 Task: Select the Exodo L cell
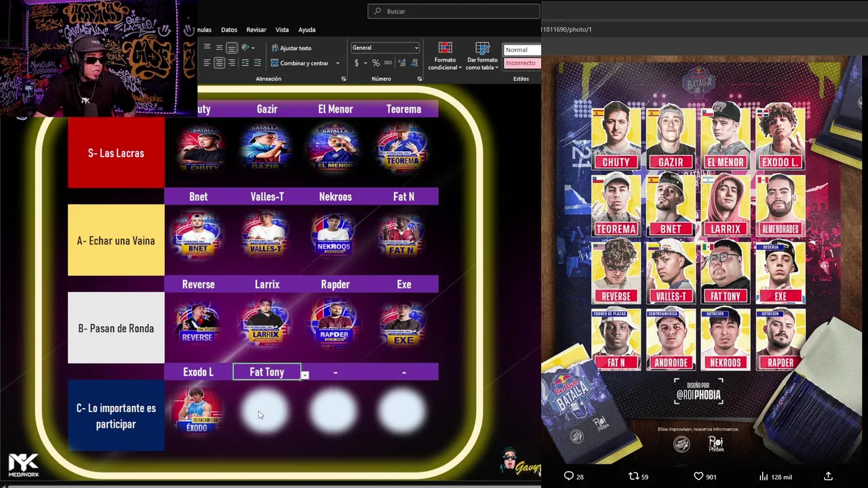(x=198, y=372)
